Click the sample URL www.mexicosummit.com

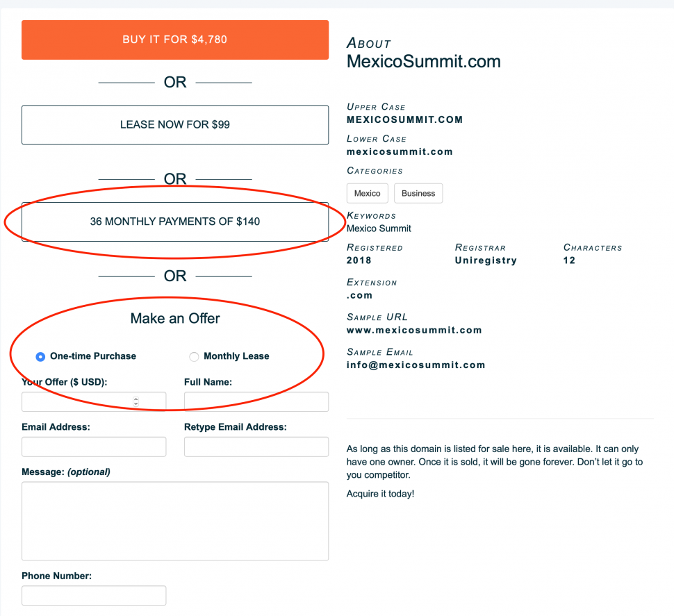(414, 330)
